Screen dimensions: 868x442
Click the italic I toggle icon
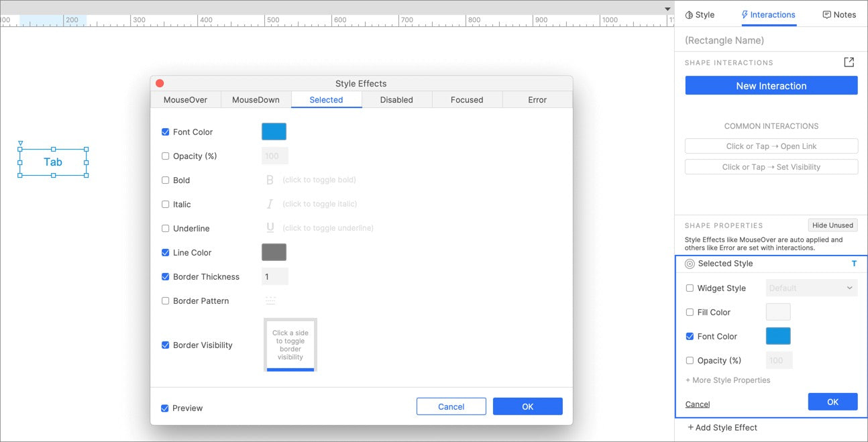pos(270,204)
